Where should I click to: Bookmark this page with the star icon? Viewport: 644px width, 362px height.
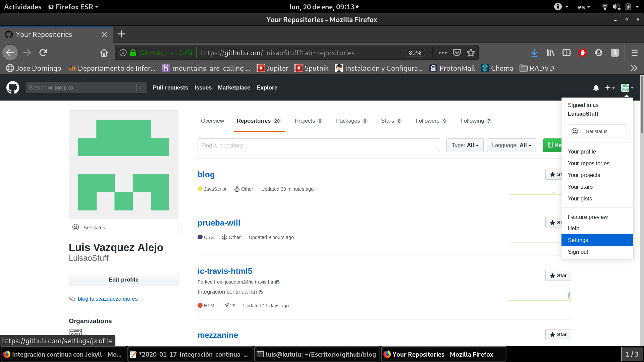[471, 53]
